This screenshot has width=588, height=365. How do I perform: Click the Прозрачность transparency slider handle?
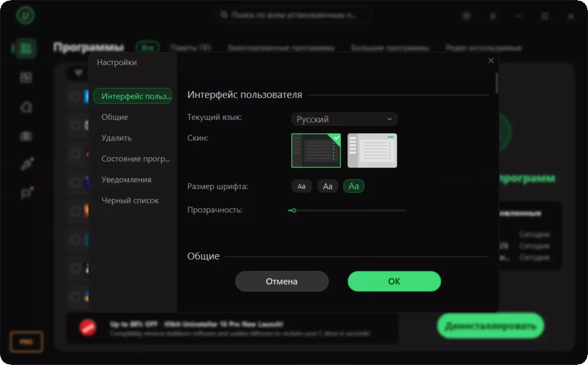294,210
